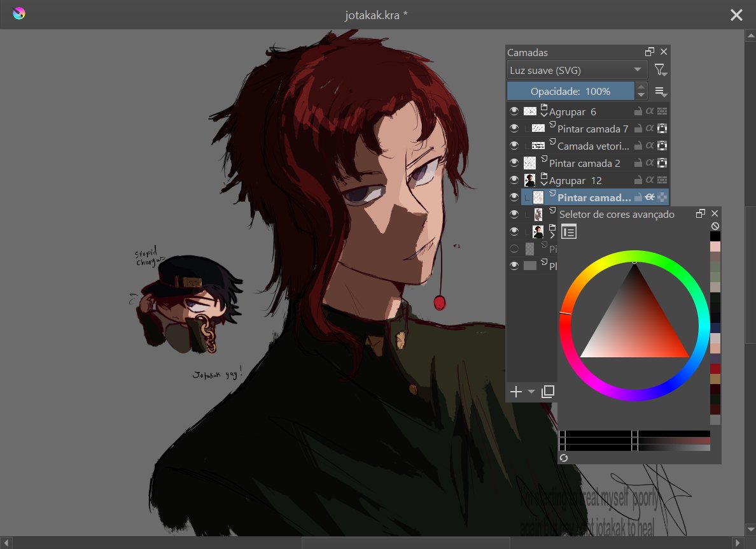The height and width of the screenshot is (549, 756).
Task: Toggle pass-through icon on Agrupar 12
Action: click(x=662, y=180)
